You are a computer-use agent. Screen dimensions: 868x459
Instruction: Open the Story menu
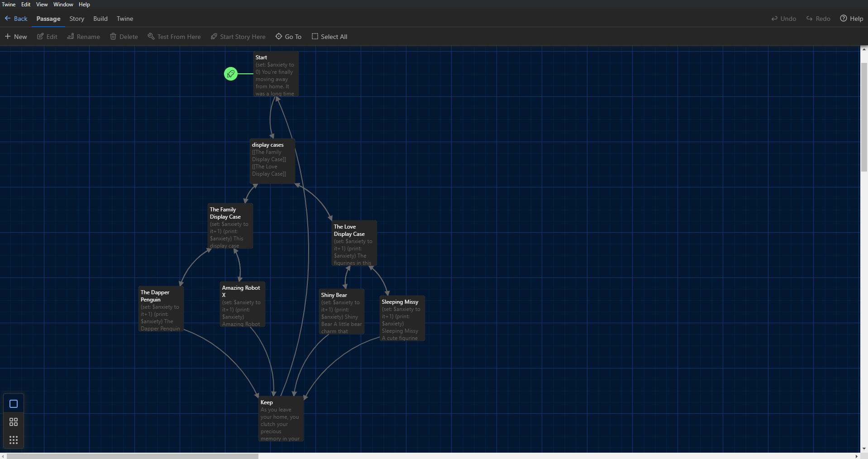pos(76,19)
